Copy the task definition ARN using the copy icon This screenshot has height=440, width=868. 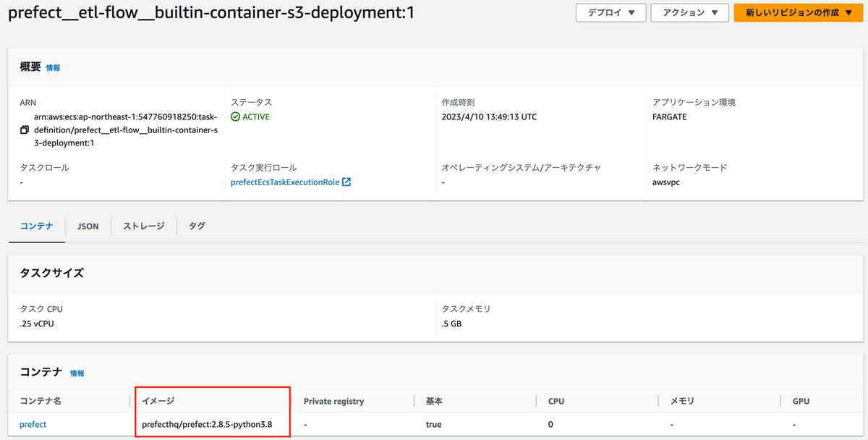(x=24, y=129)
